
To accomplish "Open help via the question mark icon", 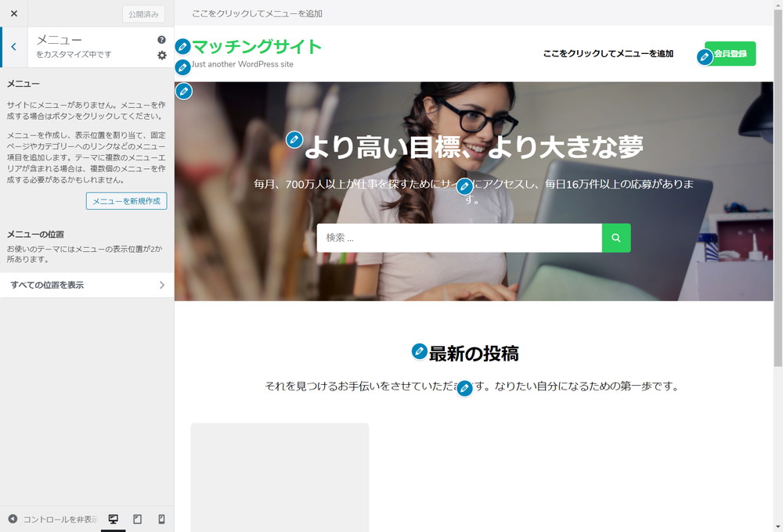I will (162, 40).
